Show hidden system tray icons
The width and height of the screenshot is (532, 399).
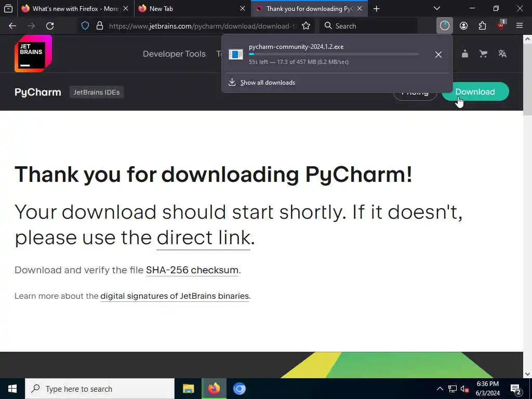click(440, 389)
